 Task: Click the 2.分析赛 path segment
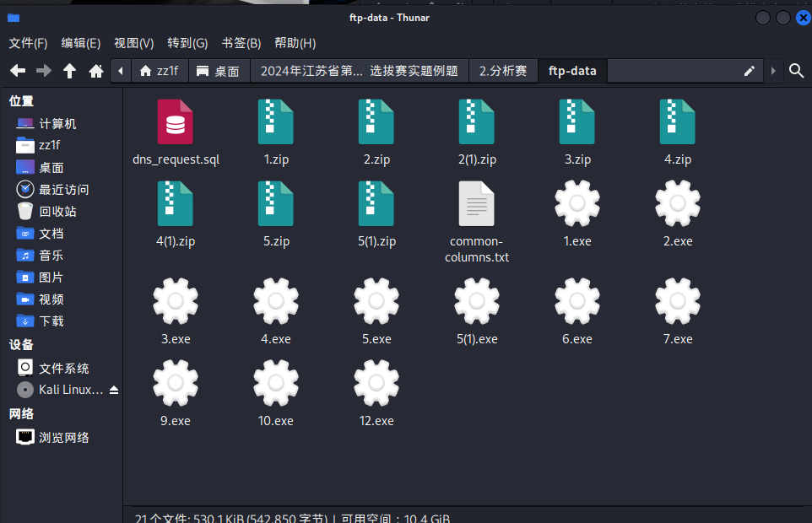503,71
